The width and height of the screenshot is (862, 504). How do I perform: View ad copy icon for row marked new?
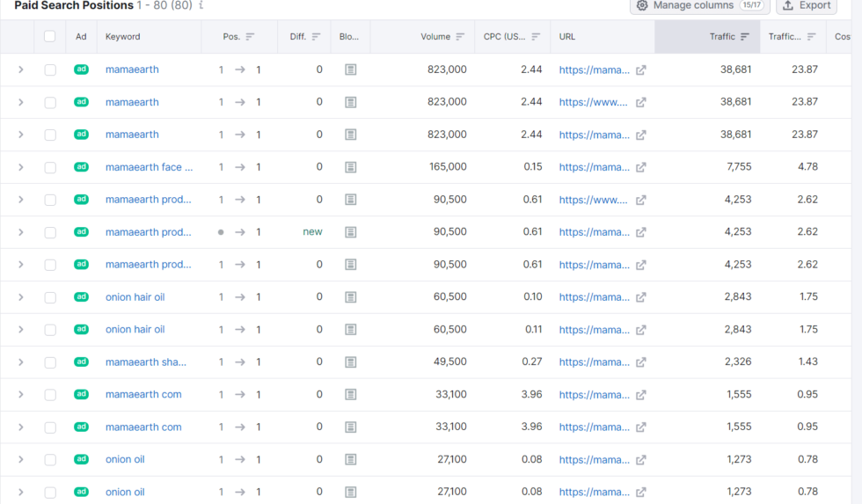pos(350,232)
